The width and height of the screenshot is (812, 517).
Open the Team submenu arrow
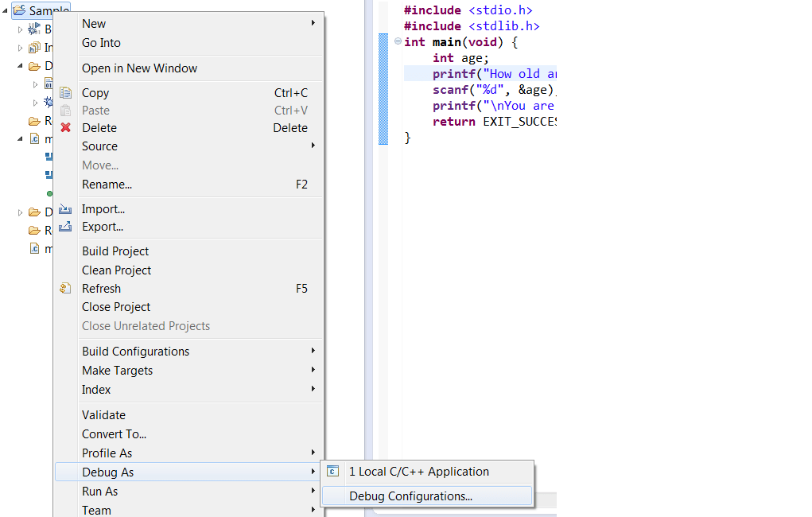tap(313, 510)
